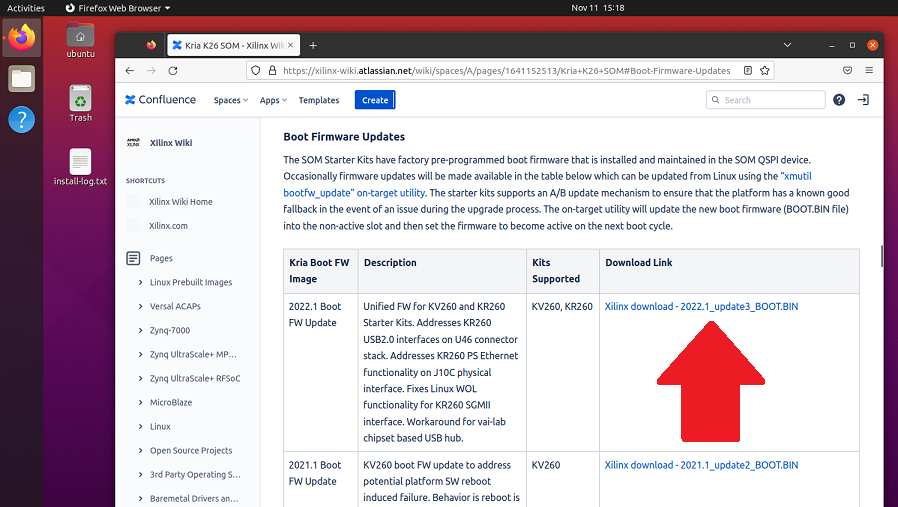This screenshot has height=507, width=898.
Task: Open the tracking protection shield icon
Action: pyautogui.click(x=256, y=70)
